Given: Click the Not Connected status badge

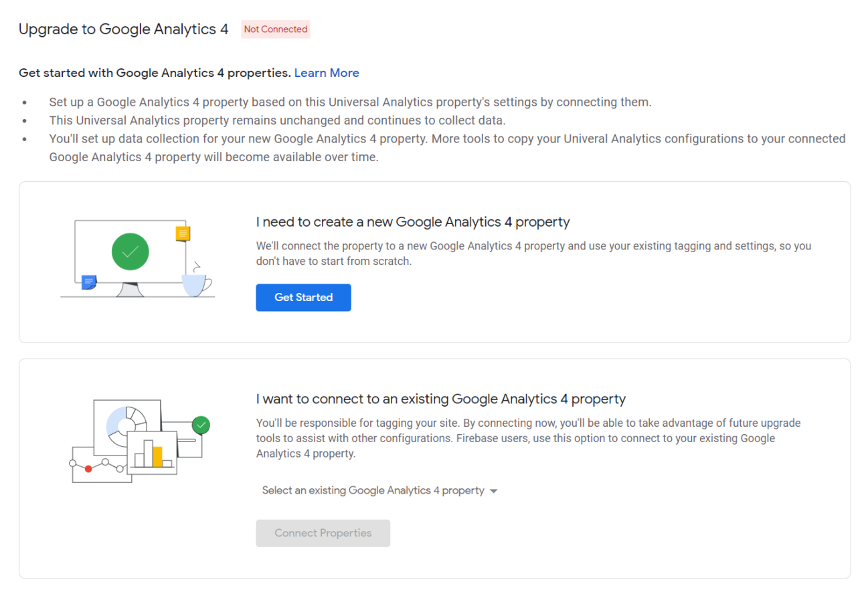Looking at the screenshot, I should (x=276, y=29).
